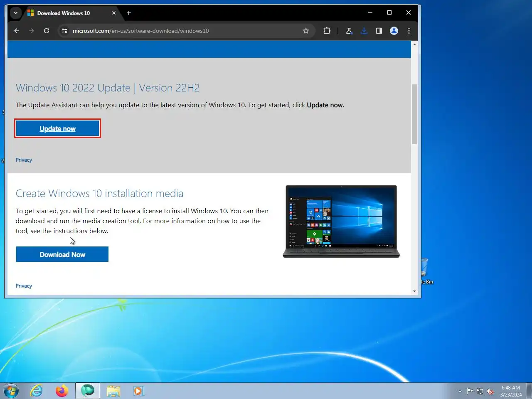Open the user profile avatar menu

[394, 31]
